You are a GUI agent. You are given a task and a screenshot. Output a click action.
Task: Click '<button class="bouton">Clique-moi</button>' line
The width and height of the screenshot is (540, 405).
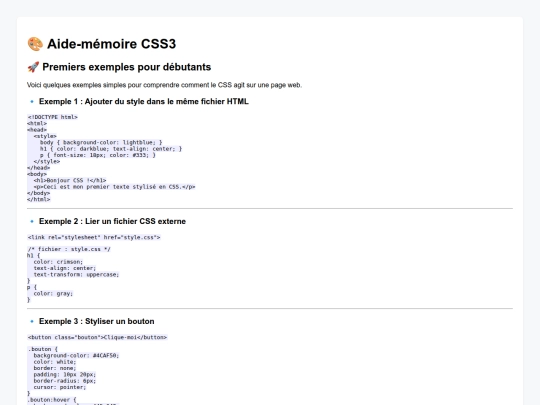[97, 337]
